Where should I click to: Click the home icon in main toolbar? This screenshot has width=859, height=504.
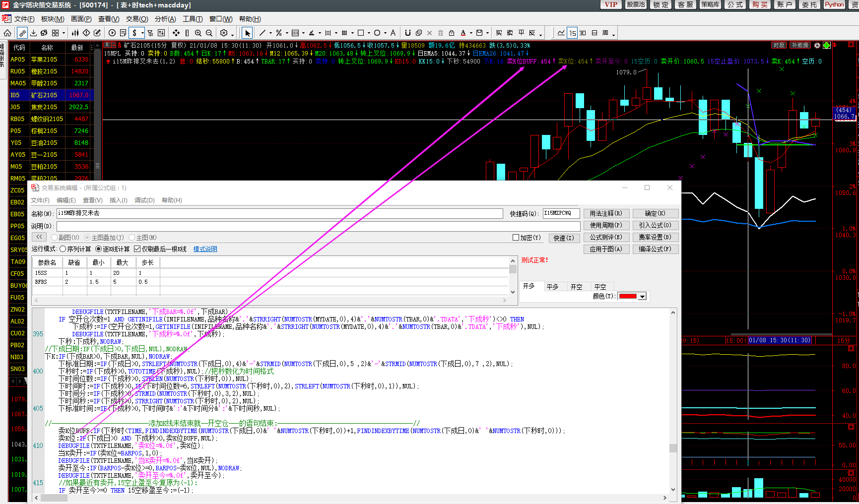[7, 33]
